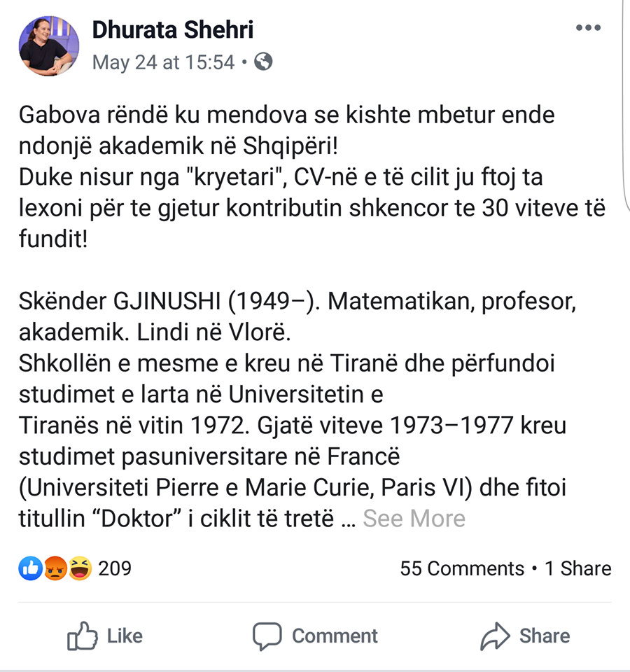The width and height of the screenshot is (630, 672).
Task: Open the Dhurata Shehri profile name link
Action: pos(173,29)
